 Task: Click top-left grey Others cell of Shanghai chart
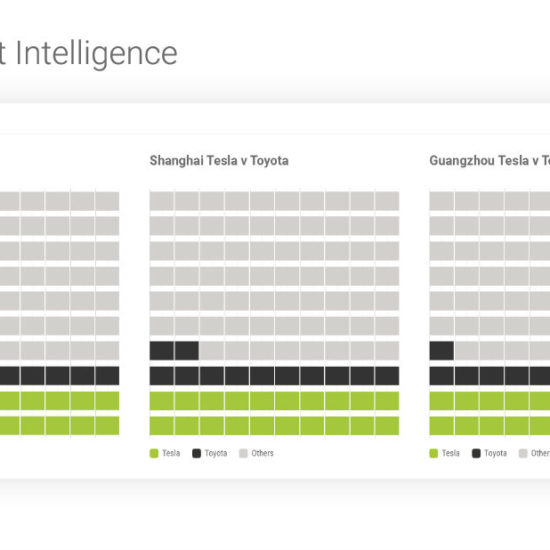coord(162,201)
